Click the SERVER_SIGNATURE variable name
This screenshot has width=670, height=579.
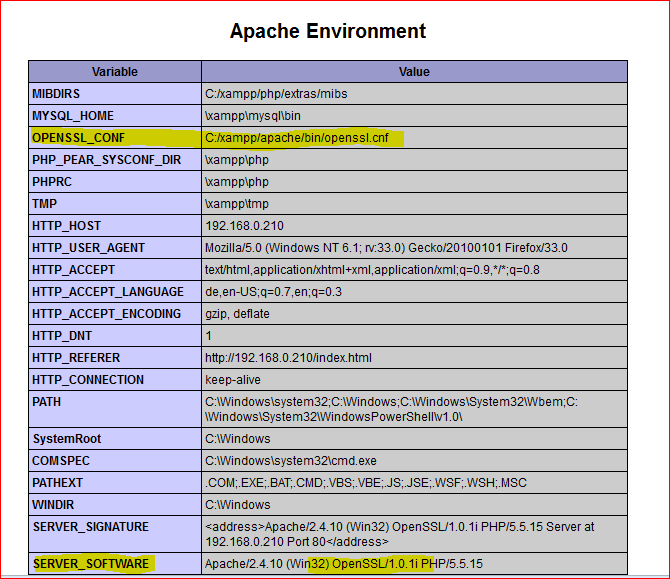click(91, 527)
